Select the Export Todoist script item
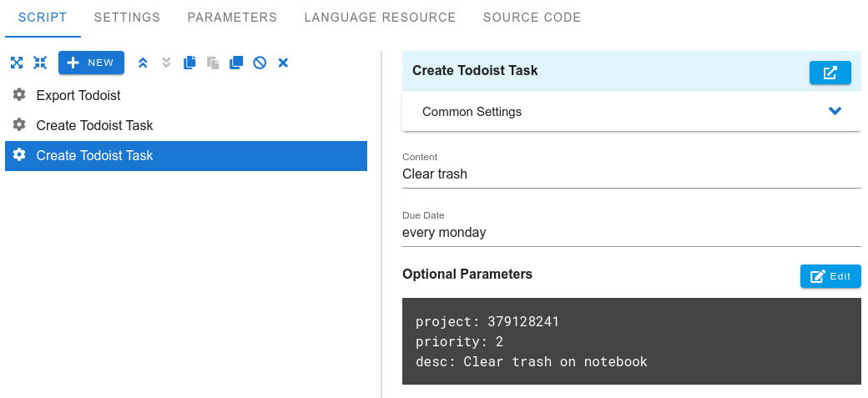This screenshot has width=868, height=398. click(x=186, y=95)
